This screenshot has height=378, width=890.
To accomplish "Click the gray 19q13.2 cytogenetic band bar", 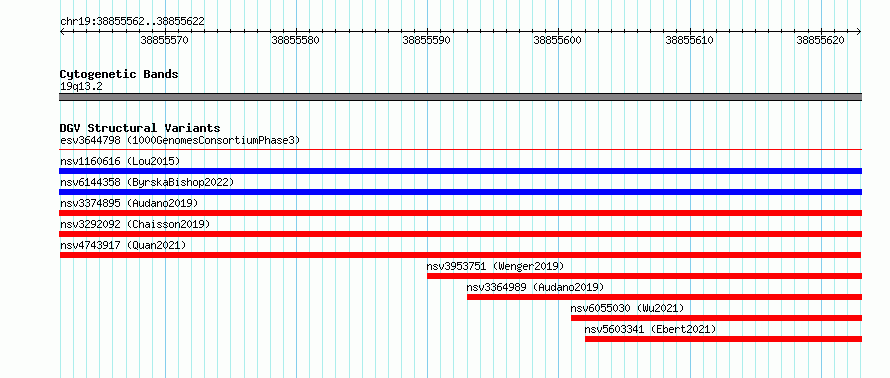I will pos(460,97).
